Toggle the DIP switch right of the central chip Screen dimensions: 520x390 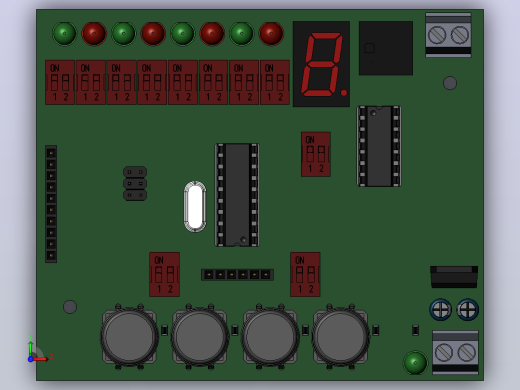[x=316, y=154]
